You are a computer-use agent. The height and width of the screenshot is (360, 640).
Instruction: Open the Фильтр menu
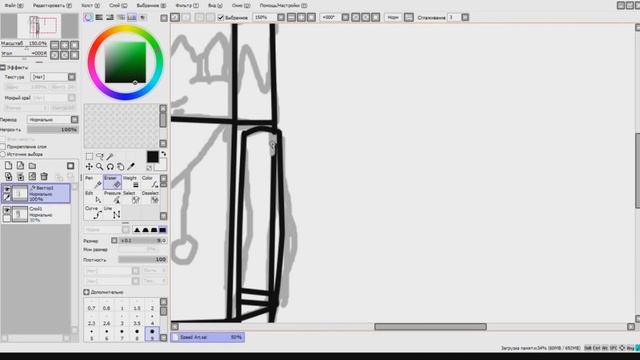click(x=187, y=6)
